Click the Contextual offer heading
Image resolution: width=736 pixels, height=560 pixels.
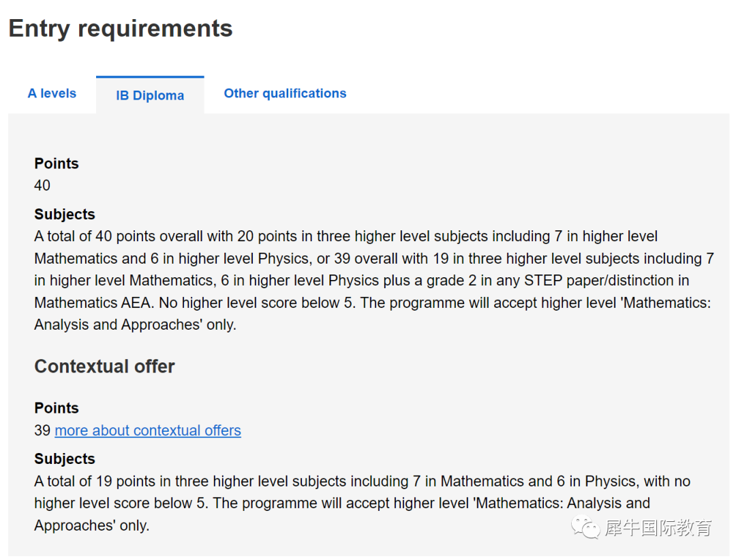[105, 366]
